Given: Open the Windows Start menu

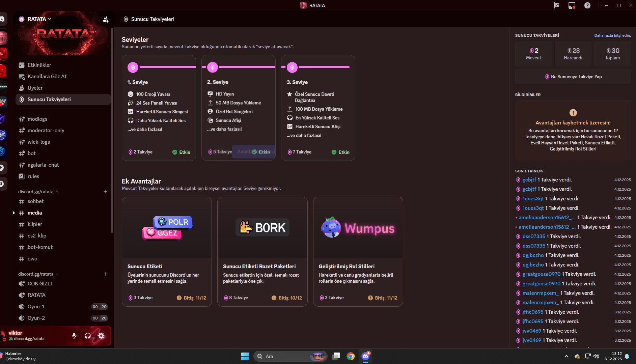Looking at the screenshot, I should [245, 356].
